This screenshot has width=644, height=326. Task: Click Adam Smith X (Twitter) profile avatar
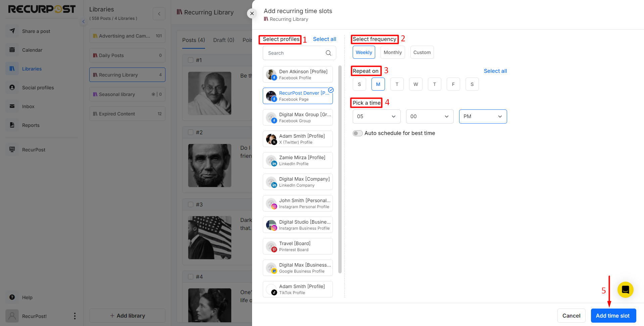pos(271,139)
